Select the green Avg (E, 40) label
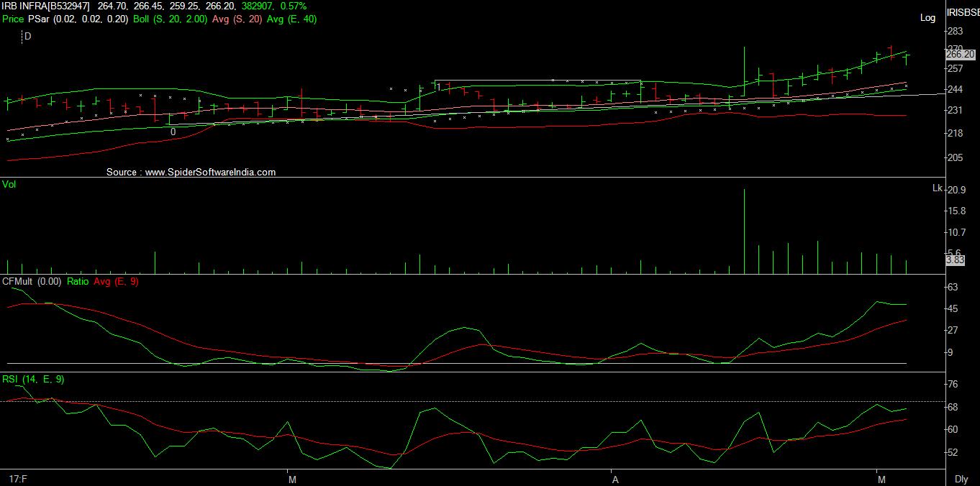The image size is (980, 486). point(291,19)
